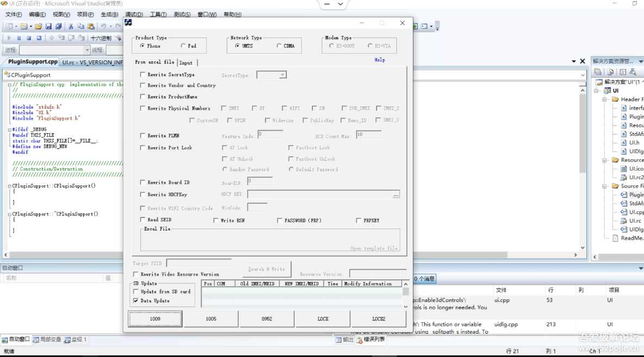Viewport: 644px width, 357px height.
Task: Open the process dropdown in the debug toolbar
Action: (x=86, y=50)
